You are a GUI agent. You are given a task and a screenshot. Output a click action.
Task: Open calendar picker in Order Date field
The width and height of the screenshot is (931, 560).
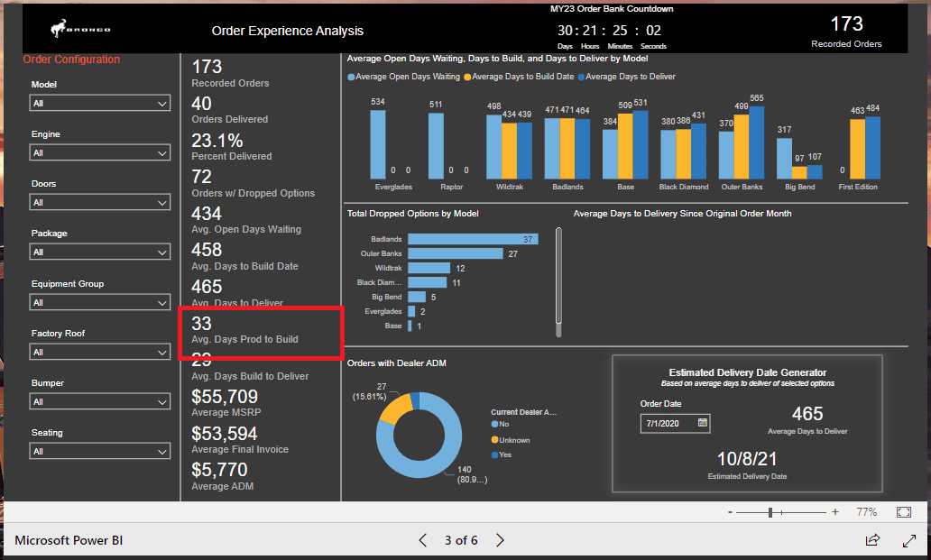[702, 423]
